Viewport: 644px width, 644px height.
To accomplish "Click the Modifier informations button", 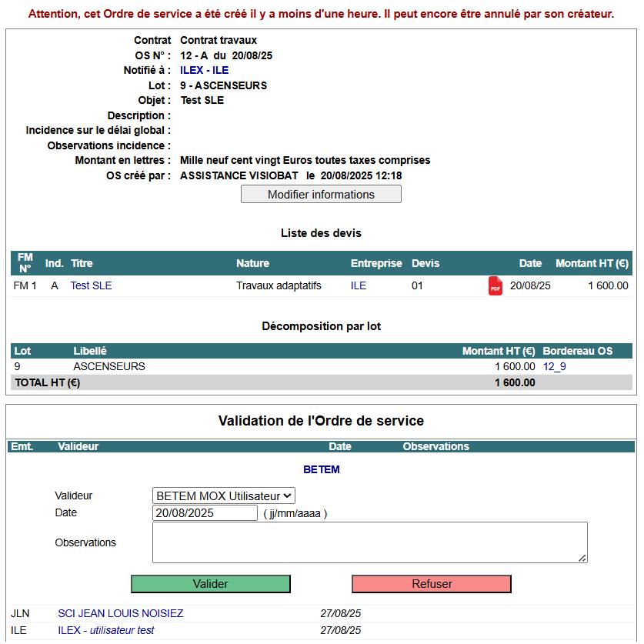I will pos(321,195).
